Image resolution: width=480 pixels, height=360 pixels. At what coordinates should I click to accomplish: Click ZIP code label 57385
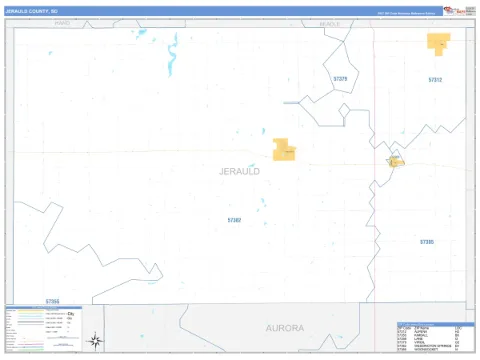[427, 242]
